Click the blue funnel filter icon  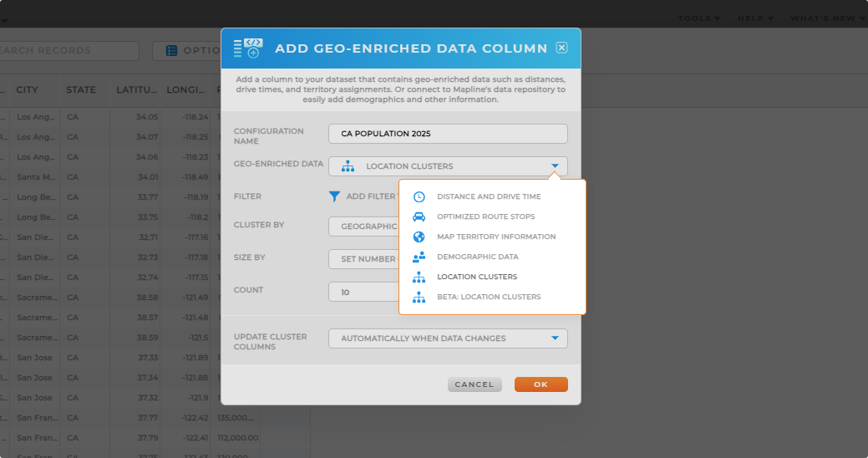tap(334, 196)
